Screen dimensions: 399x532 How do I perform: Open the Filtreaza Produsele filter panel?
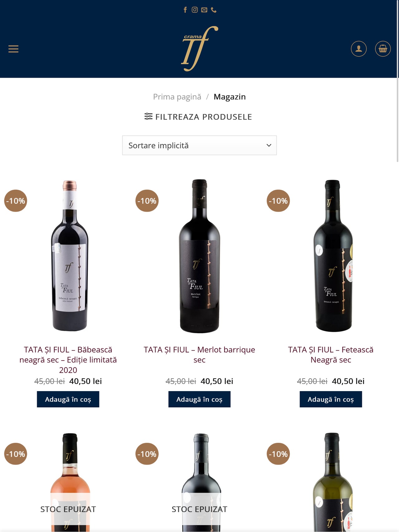click(198, 117)
